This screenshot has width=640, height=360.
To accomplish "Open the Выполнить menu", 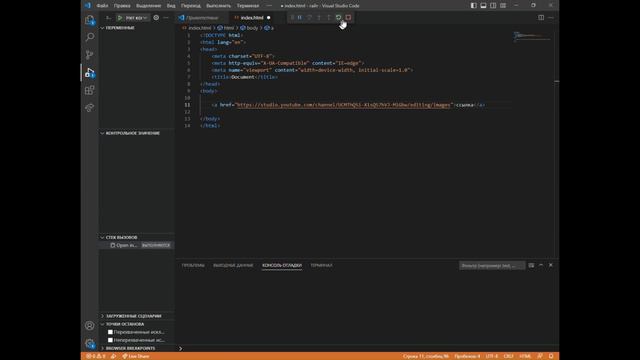I will pos(218,6).
